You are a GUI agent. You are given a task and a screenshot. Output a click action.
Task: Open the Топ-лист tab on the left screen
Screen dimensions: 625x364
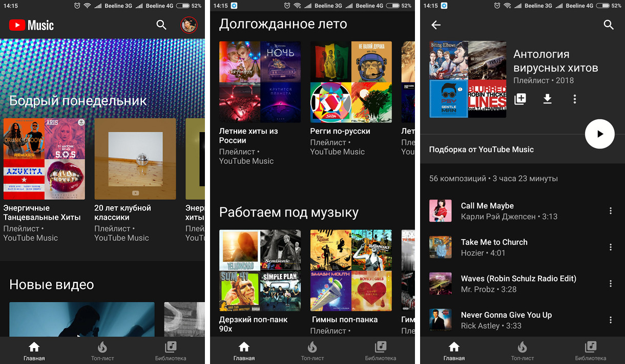pos(102,351)
